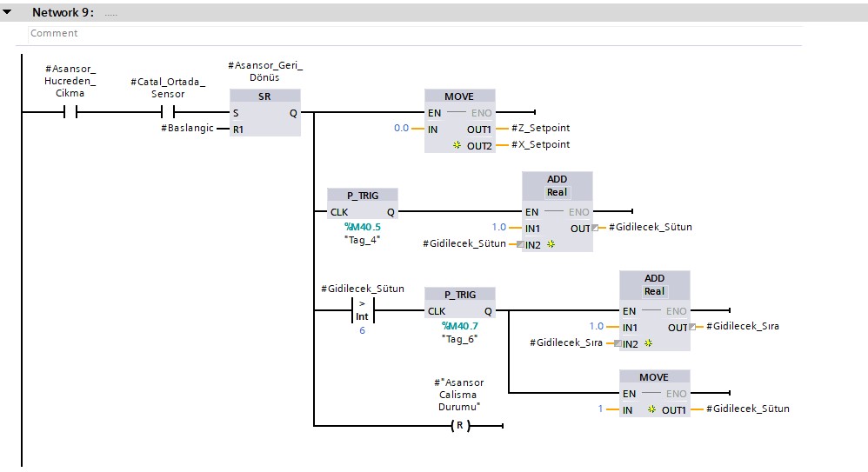Click the 0.0 input value of top MOVE
868x472 pixels.
tap(401, 129)
